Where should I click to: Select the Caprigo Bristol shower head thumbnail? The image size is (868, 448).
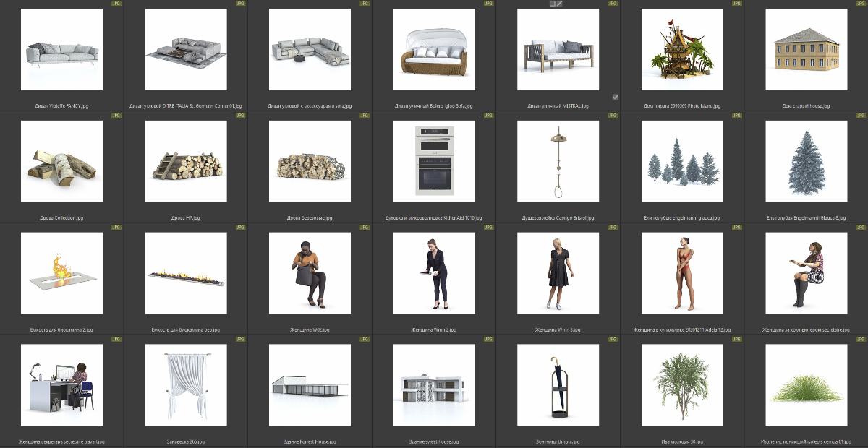[558, 161]
